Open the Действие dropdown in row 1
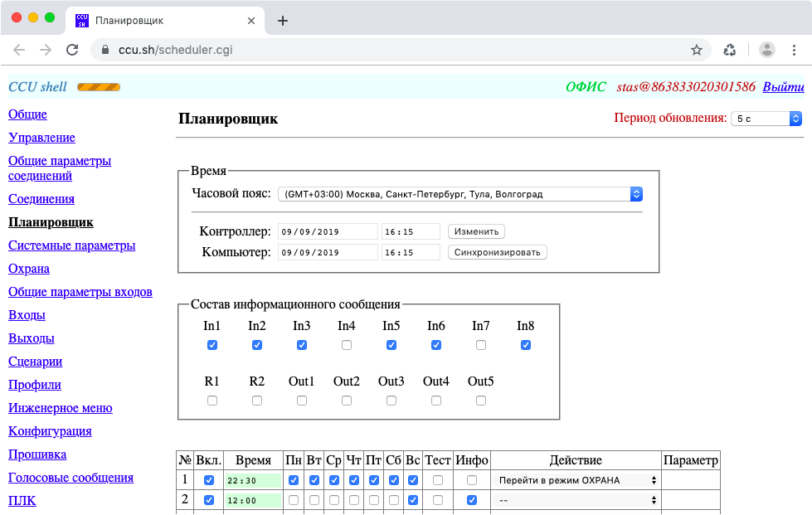 click(x=576, y=480)
